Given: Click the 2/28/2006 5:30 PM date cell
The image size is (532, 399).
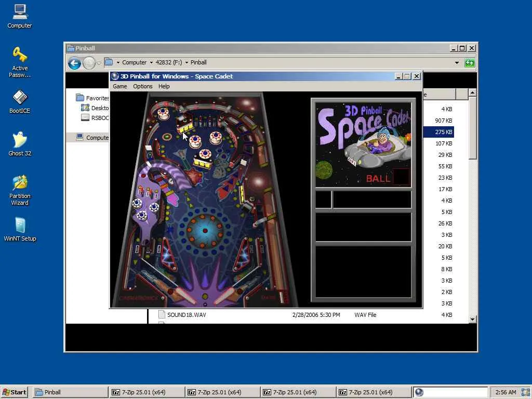Looking at the screenshot, I should pyautogui.click(x=316, y=315).
